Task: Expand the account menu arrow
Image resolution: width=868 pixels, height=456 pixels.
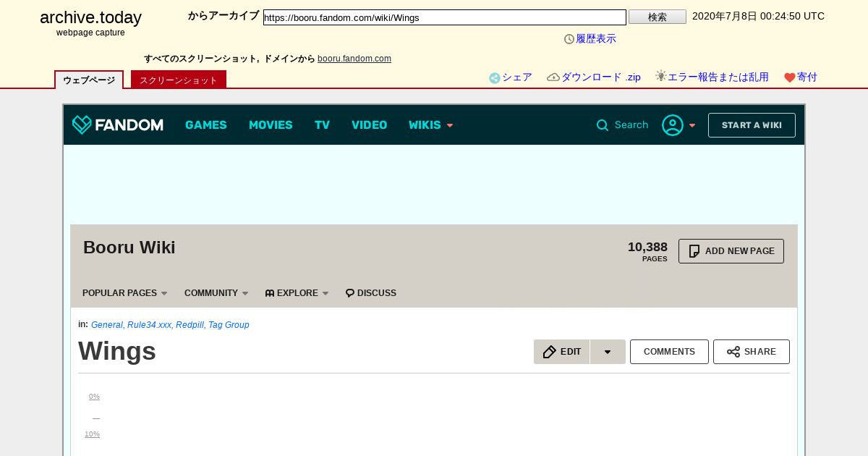Action: click(692, 126)
